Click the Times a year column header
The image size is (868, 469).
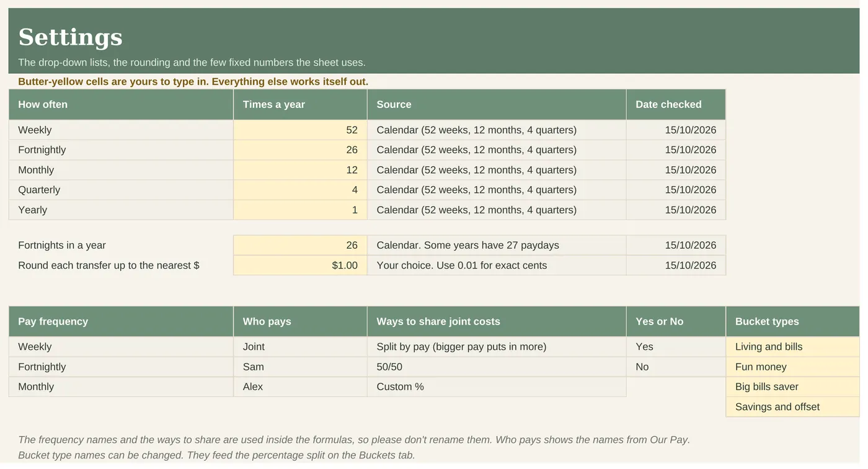pyautogui.click(x=300, y=104)
